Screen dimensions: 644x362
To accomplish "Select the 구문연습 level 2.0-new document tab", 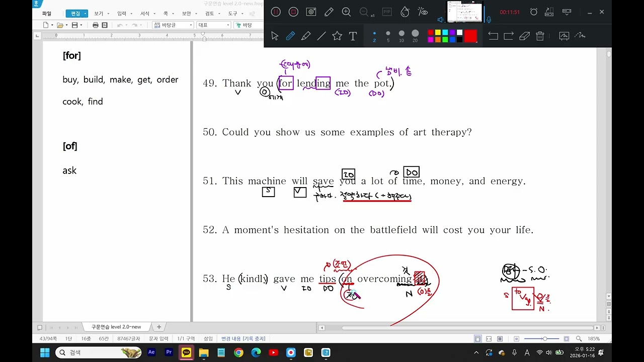I will 116,327.
